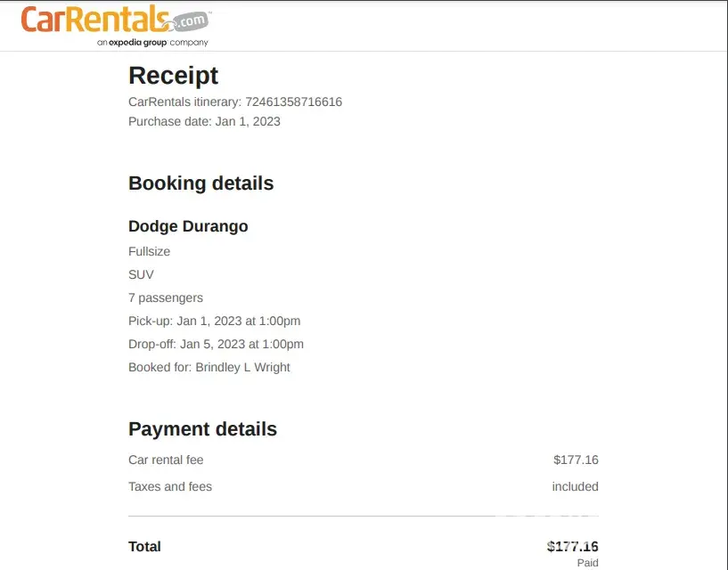This screenshot has width=728, height=570.
Task: Click the bold Total label
Action: (x=144, y=546)
